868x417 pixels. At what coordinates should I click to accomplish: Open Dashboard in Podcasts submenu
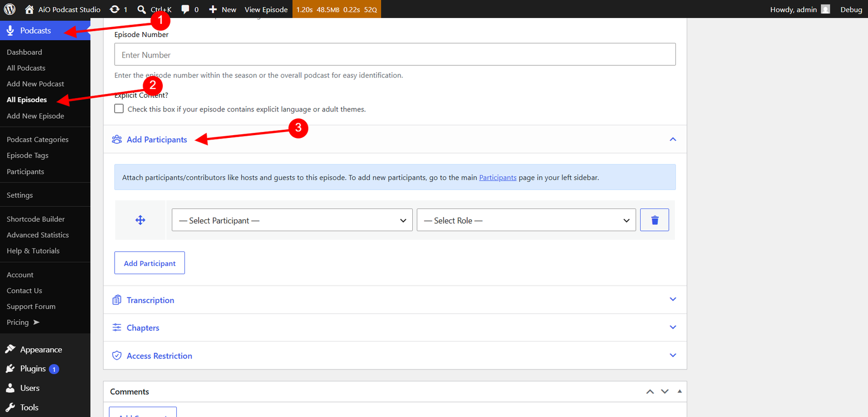pyautogui.click(x=24, y=52)
